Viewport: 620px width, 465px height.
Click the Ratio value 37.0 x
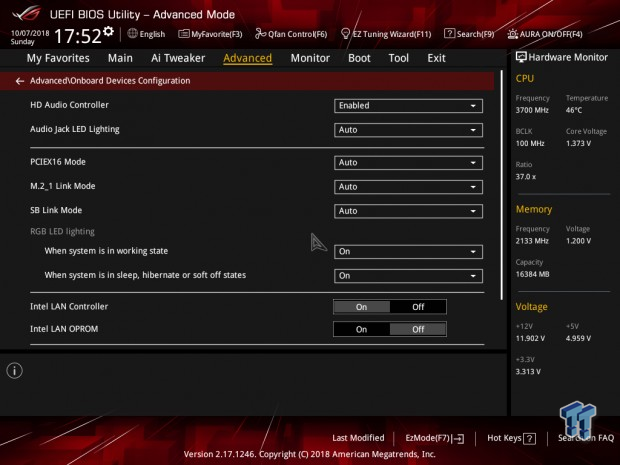(x=525, y=177)
